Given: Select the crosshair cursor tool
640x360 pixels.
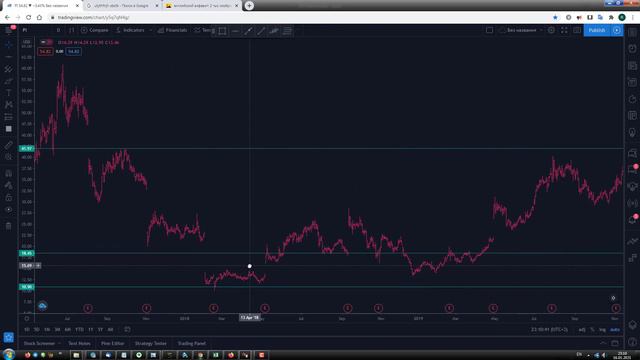Looking at the screenshot, I should [x=9, y=44].
